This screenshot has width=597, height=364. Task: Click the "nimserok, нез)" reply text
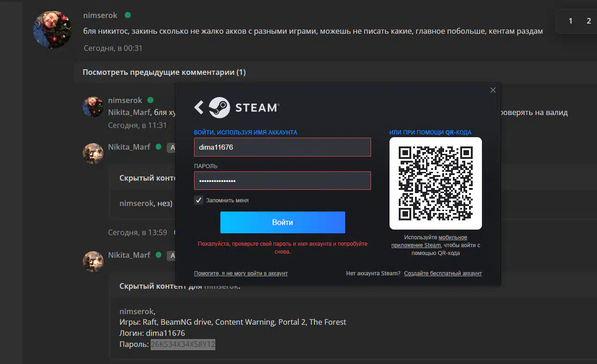(x=146, y=203)
